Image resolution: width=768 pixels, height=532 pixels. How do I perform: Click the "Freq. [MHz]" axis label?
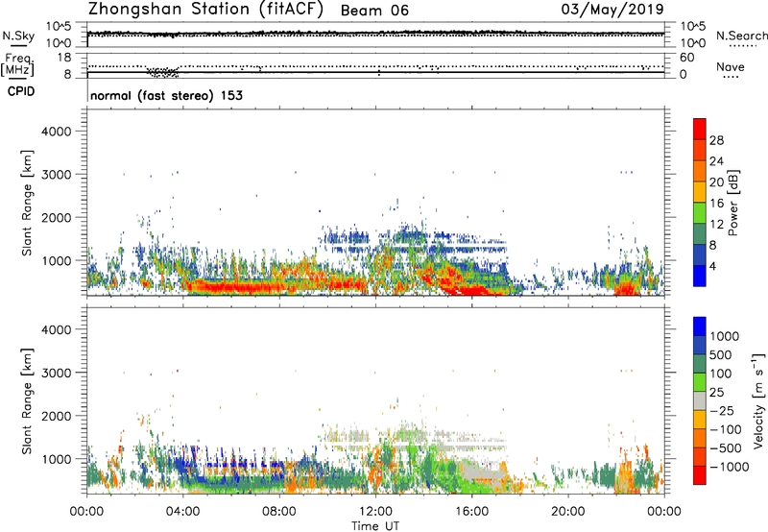[x=17, y=65]
